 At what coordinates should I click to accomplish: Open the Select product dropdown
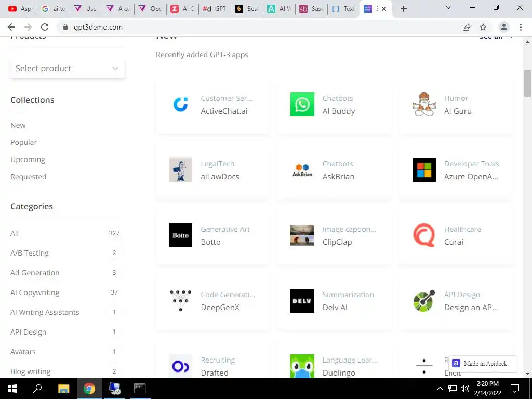pos(68,68)
